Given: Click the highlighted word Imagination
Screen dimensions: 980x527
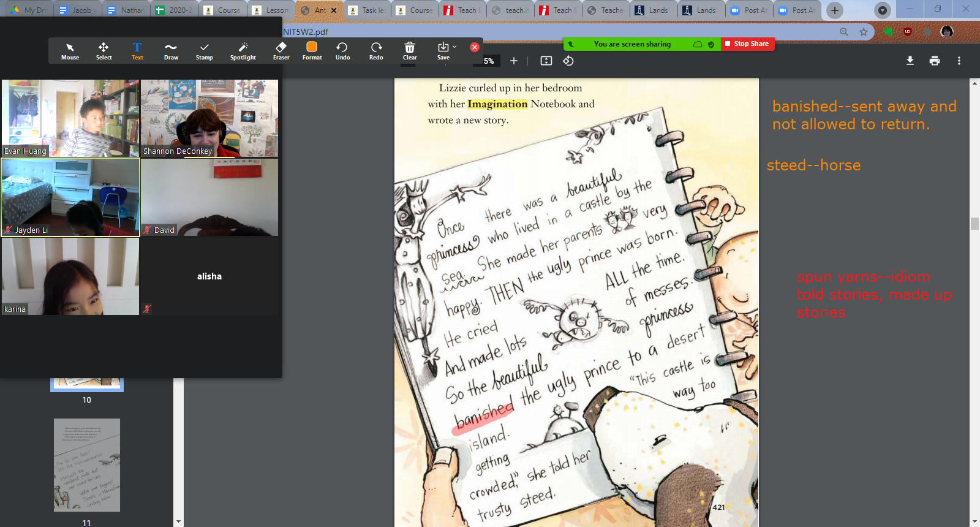Looking at the screenshot, I should pyautogui.click(x=497, y=104).
